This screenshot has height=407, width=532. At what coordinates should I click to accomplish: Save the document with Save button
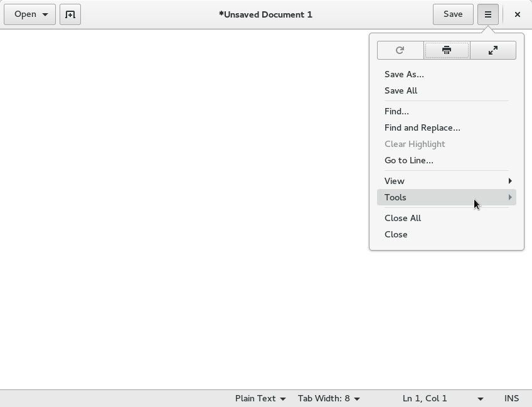point(453,14)
